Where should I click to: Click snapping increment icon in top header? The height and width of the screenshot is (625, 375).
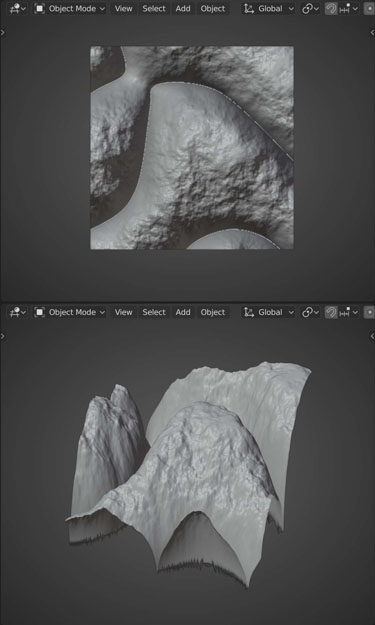point(344,8)
